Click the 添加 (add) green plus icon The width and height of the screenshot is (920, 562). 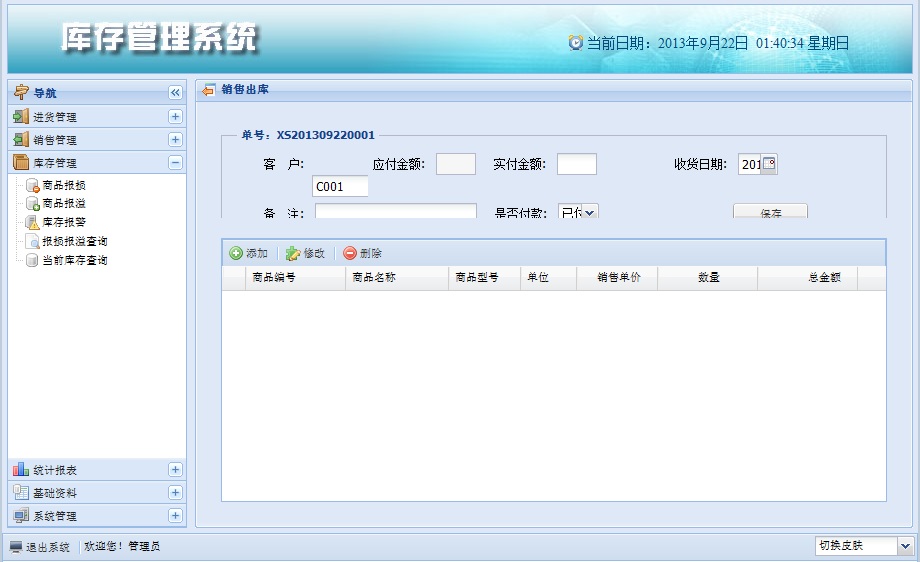pos(236,254)
